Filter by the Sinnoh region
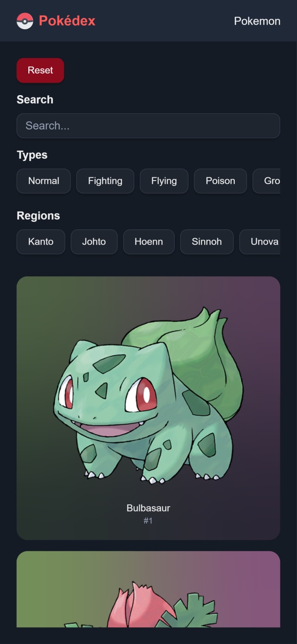 pyautogui.click(x=207, y=241)
